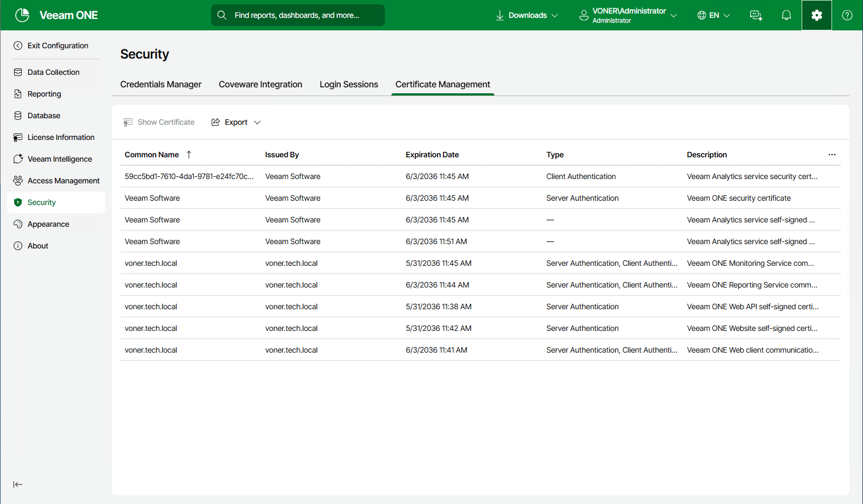Open the EN language dropdown

[714, 15]
